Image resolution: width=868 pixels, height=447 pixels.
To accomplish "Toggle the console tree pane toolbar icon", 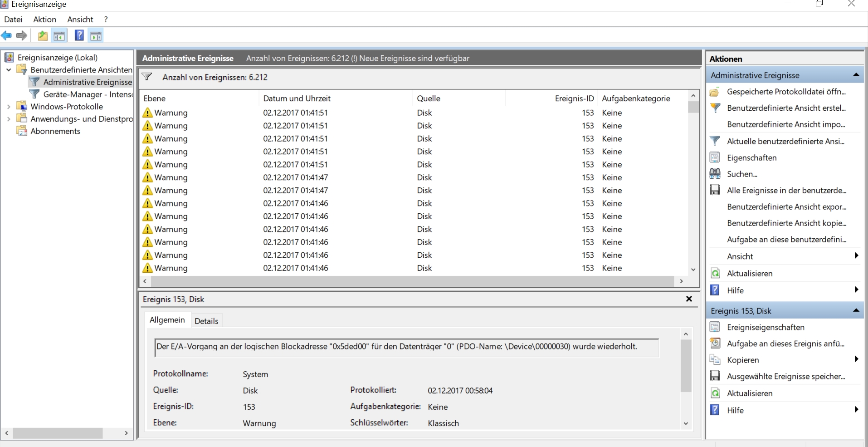I will pos(59,35).
